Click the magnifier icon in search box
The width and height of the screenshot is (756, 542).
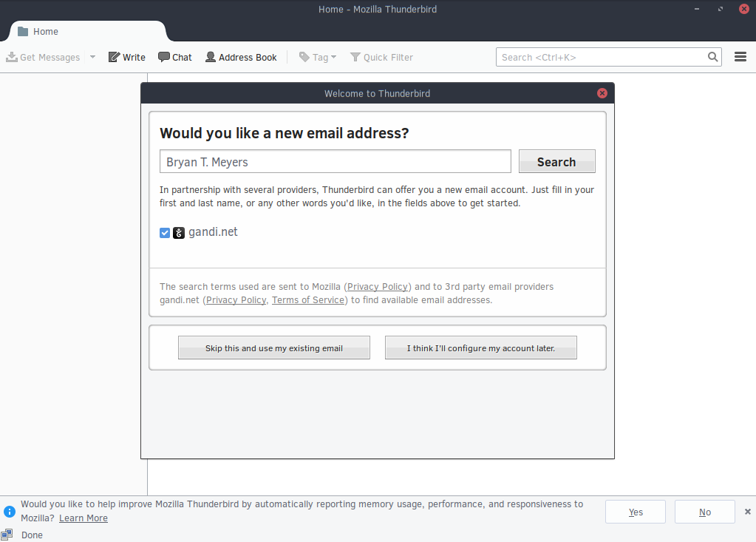tap(712, 57)
